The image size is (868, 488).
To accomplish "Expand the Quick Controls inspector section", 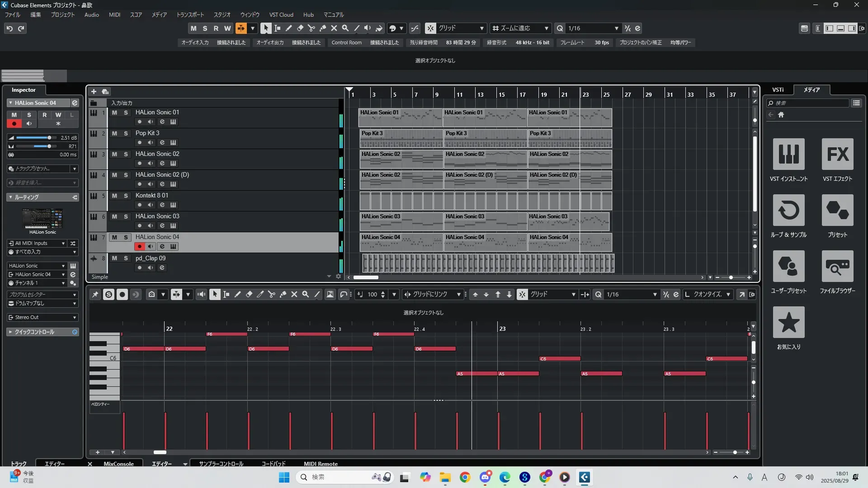I will [x=34, y=332].
